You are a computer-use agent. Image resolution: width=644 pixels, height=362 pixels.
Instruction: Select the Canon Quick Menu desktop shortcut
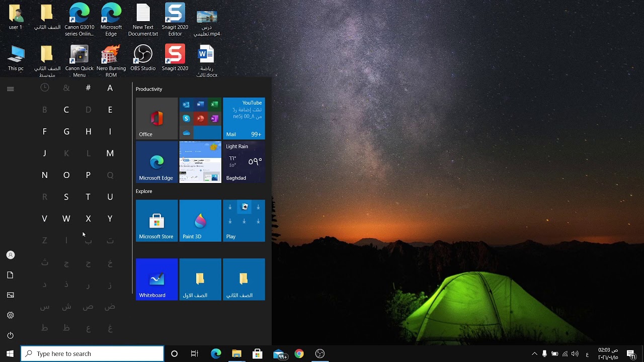pos(79,61)
